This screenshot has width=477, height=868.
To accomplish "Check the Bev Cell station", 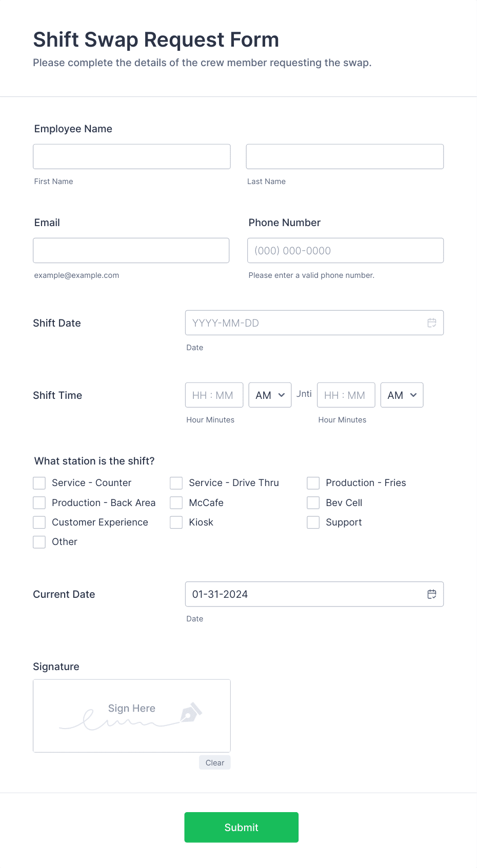I will coord(313,502).
